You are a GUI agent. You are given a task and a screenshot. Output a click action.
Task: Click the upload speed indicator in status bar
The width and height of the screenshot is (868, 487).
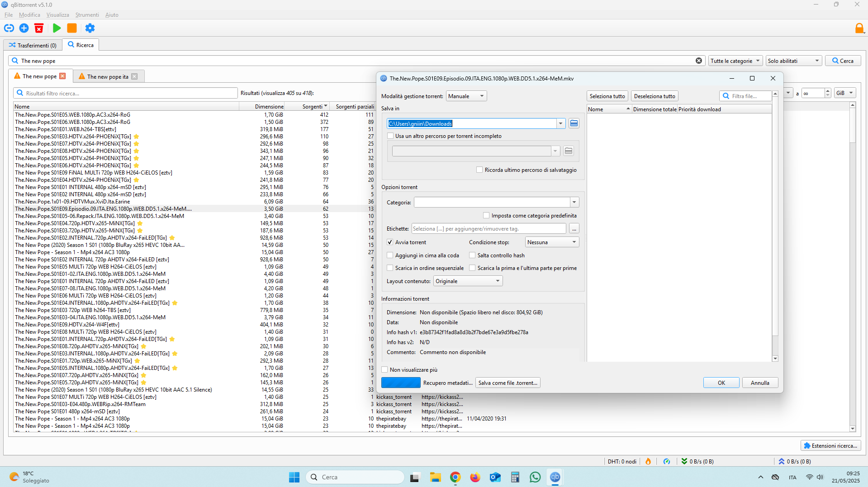point(795,461)
